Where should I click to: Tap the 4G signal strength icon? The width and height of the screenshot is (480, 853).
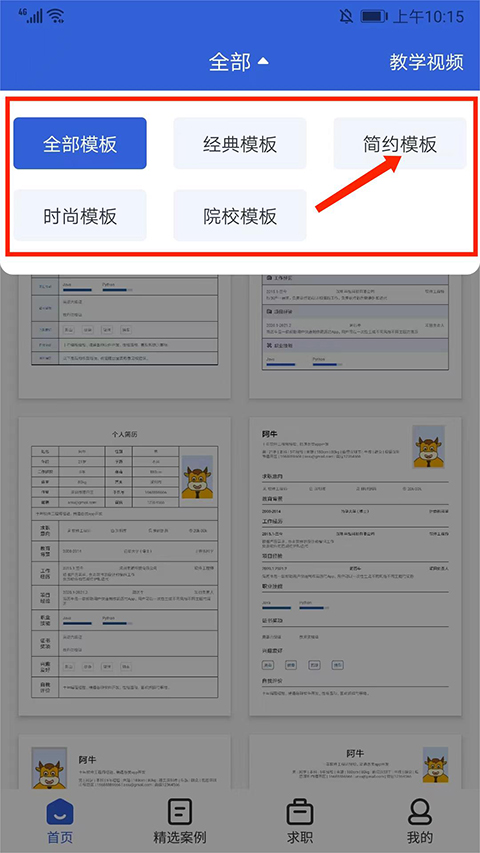click(x=30, y=16)
